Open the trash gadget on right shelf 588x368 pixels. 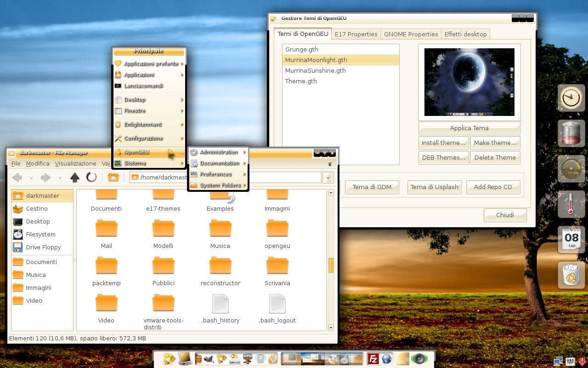(x=571, y=275)
